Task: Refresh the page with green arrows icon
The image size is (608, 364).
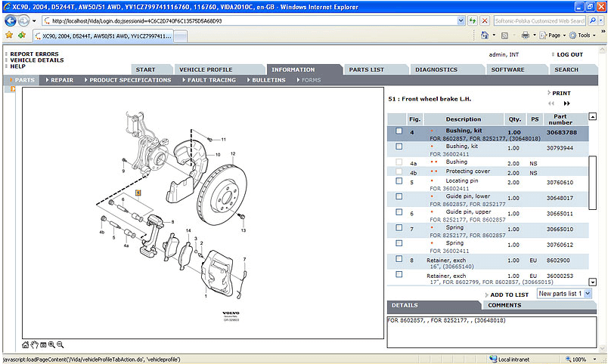Action: 473,20
